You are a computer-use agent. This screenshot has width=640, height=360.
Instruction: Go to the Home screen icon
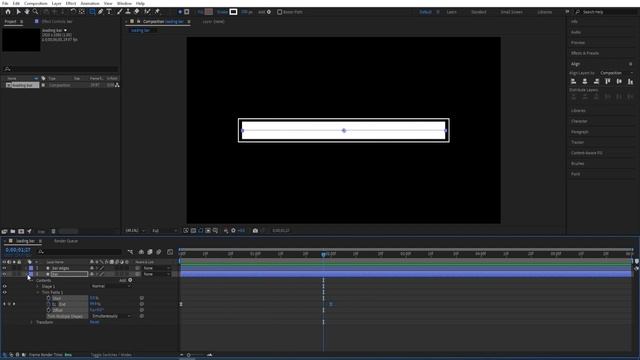pyautogui.click(x=8, y=12)
